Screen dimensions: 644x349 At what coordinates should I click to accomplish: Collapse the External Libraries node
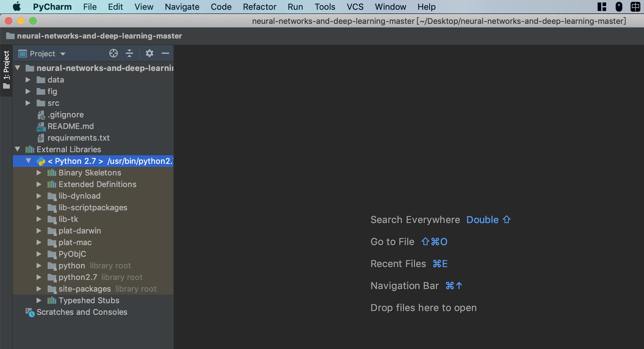tap(18, 149)
